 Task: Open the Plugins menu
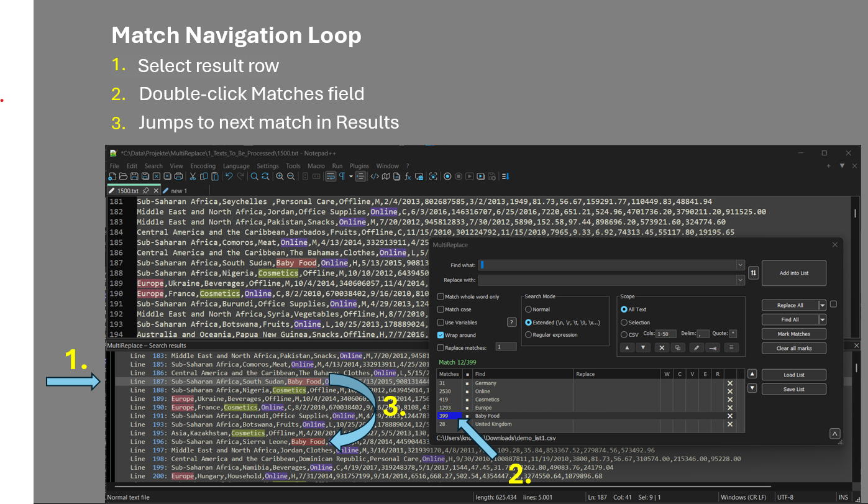359,166
